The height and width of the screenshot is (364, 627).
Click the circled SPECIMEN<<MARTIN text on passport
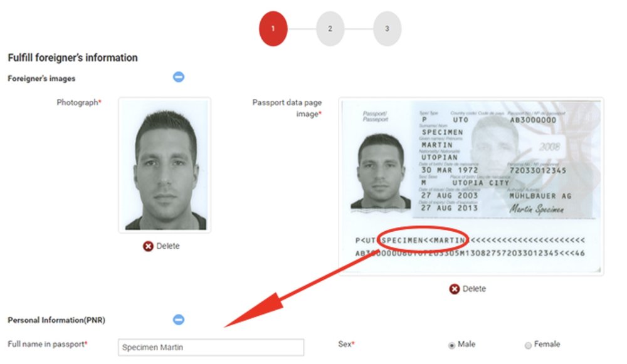coord(423,240)
